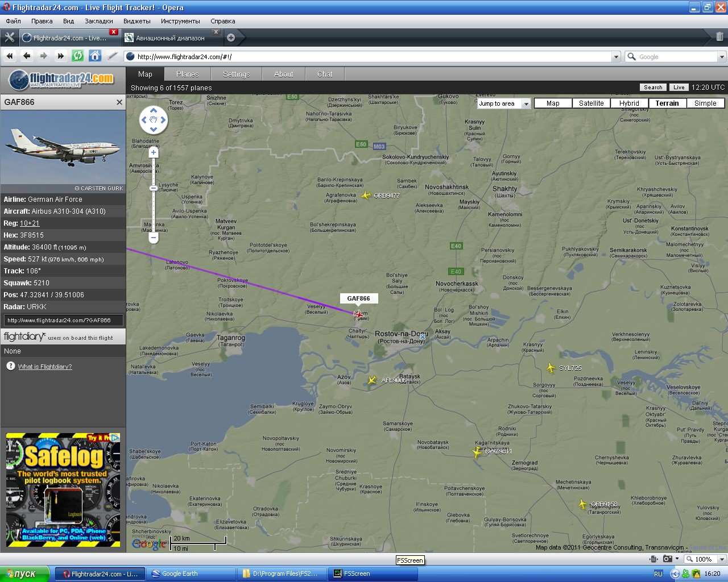728x582 pixels.
Task: Click the map pan control wheel
Action: (154, 120)
